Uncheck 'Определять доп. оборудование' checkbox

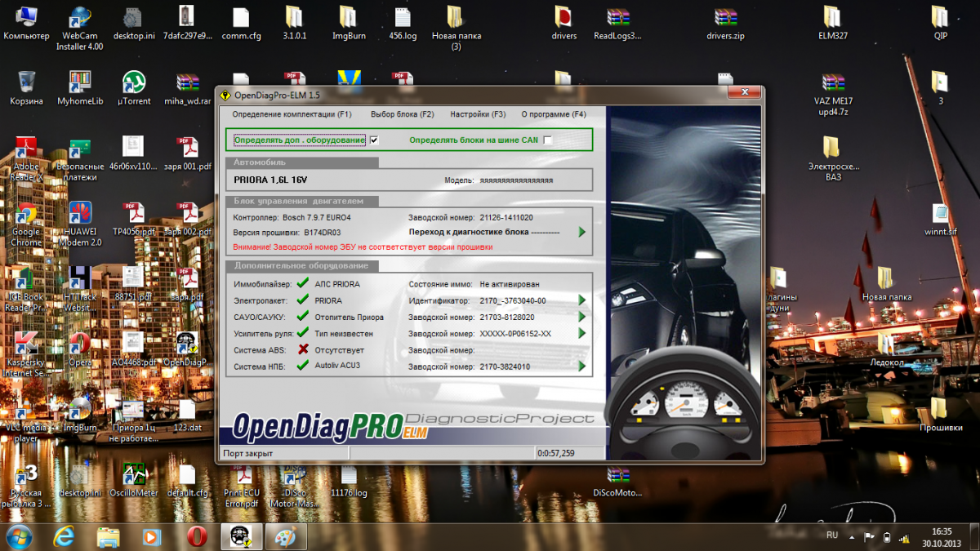click(374, 140)
